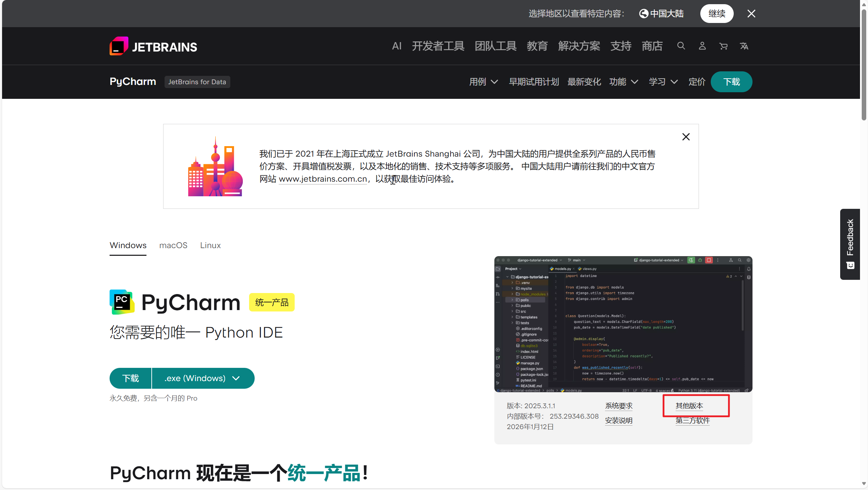The width and height of the screenshot is (868, 490).
Task: Click the 继续 button
Action: click(717, 14)
